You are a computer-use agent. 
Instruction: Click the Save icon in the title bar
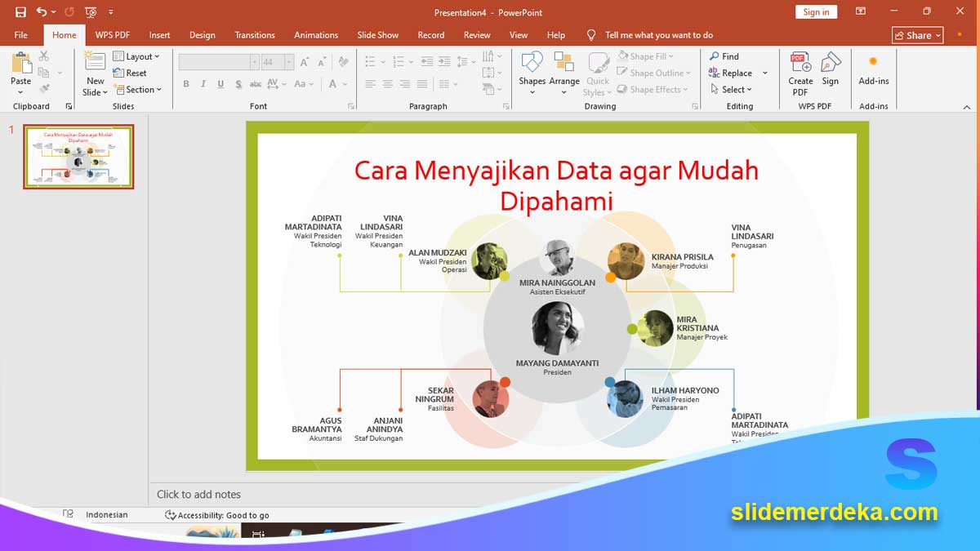[20, 12]
